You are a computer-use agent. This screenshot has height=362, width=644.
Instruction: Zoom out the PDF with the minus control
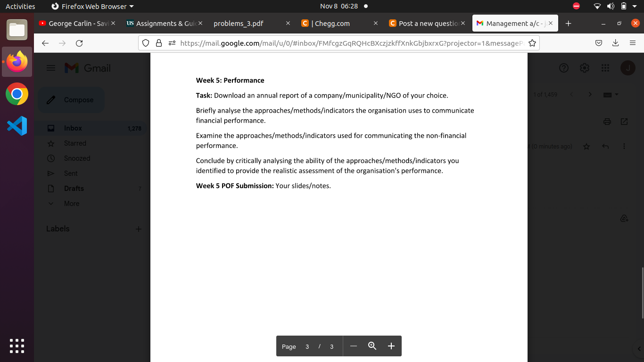click(353, 346)
